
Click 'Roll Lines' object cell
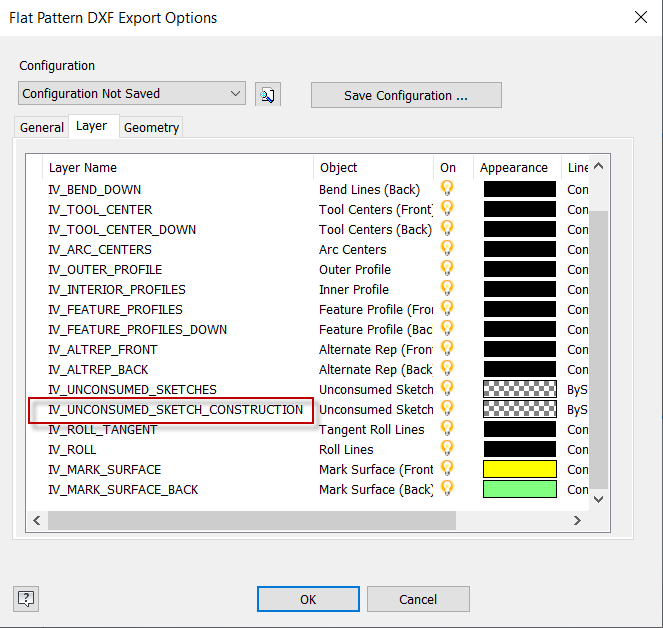coord(346,450)
